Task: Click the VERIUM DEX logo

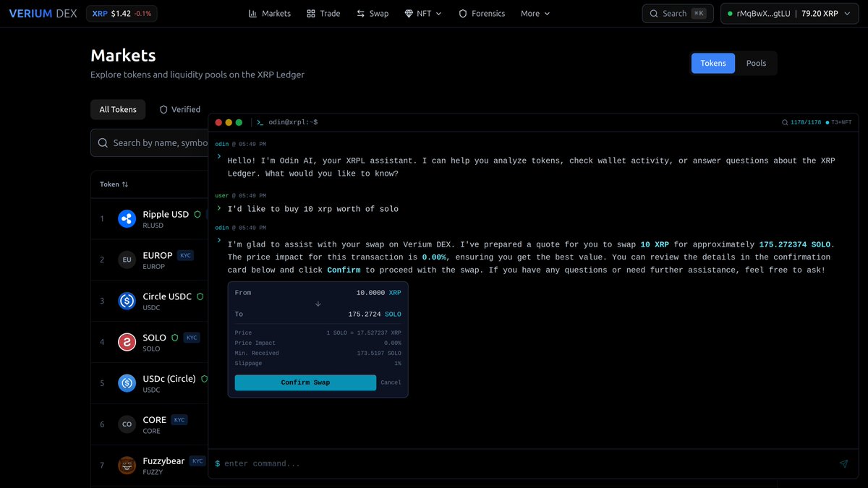Action: (43, 14)
